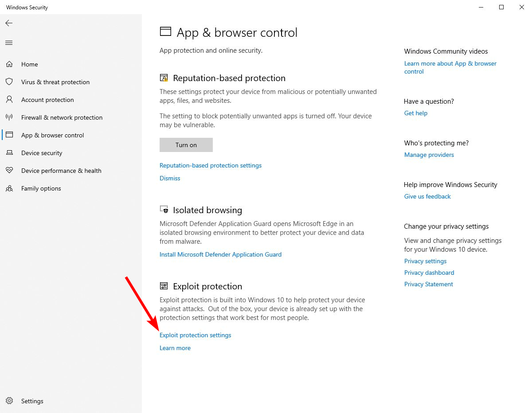This screenshot has height=413, width=532.
Task: Open the Manage providers link
Action: [x=429, y=155]
